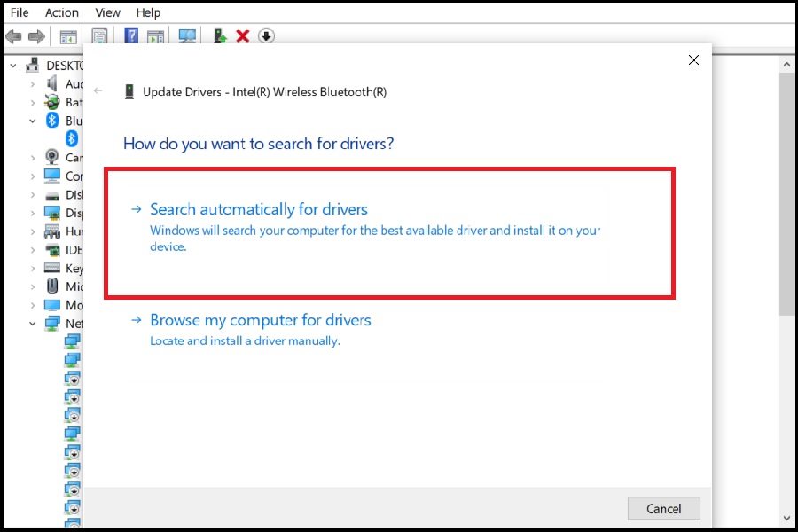The height and width of the screenshot is (532, 798).
Task: Close the Update Drivers dialog with X
Action: coord(693,60)
